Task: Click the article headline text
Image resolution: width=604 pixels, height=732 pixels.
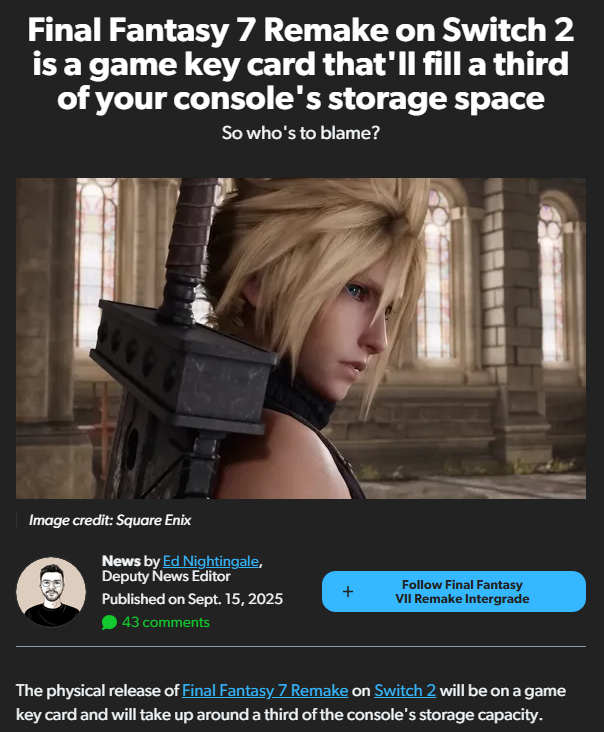Action: point(301,63)
